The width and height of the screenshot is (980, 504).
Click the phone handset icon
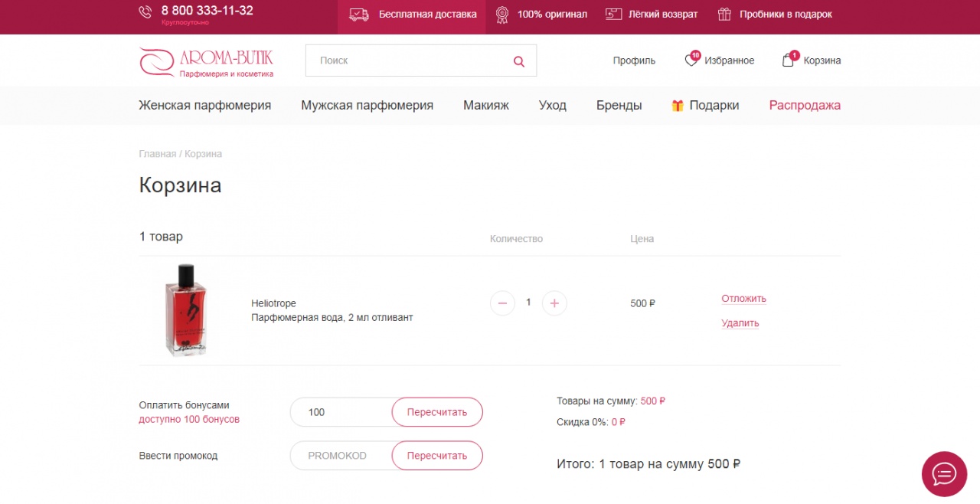coord(145,12)
